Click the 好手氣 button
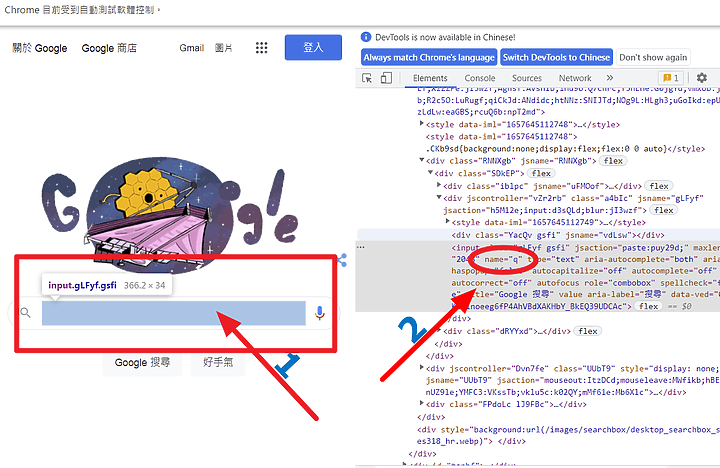Screen dimensions: 720x468 pos(218,362)
